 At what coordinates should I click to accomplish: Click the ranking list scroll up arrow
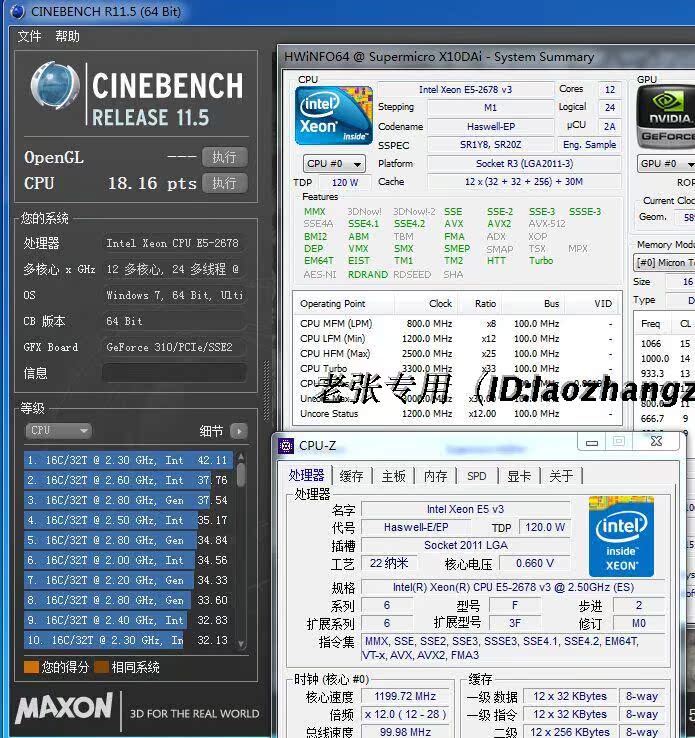241,457
